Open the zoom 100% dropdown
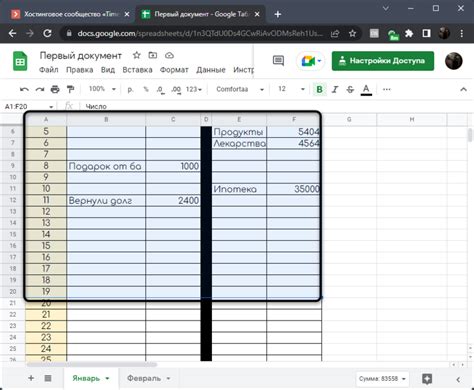 [102, 89]
